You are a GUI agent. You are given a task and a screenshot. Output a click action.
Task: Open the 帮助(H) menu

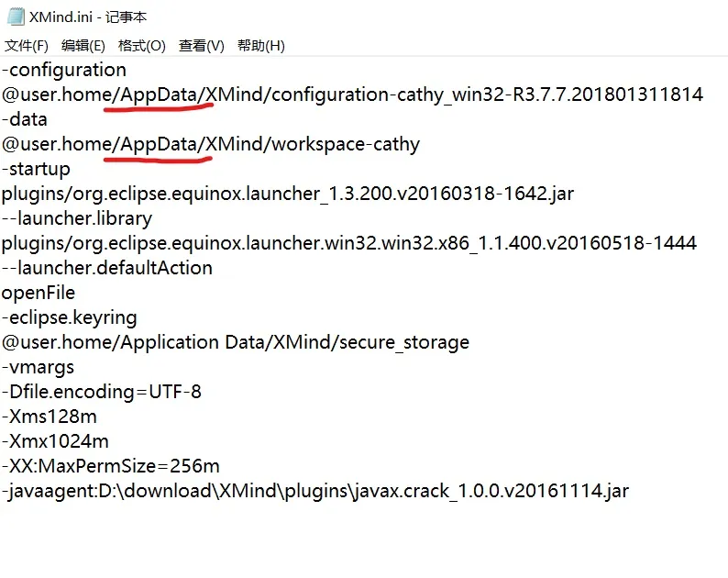(261, 46)
